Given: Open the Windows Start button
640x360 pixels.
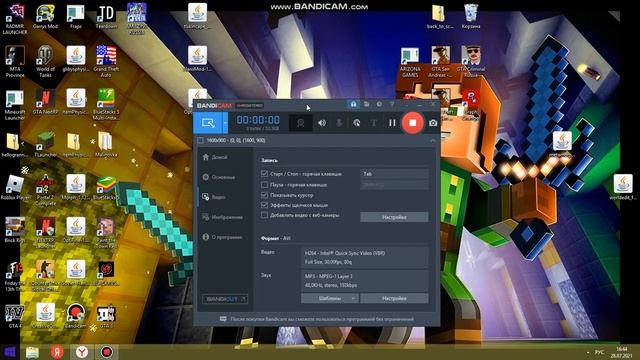Looking at the screenshot, I should click(10, 352).
